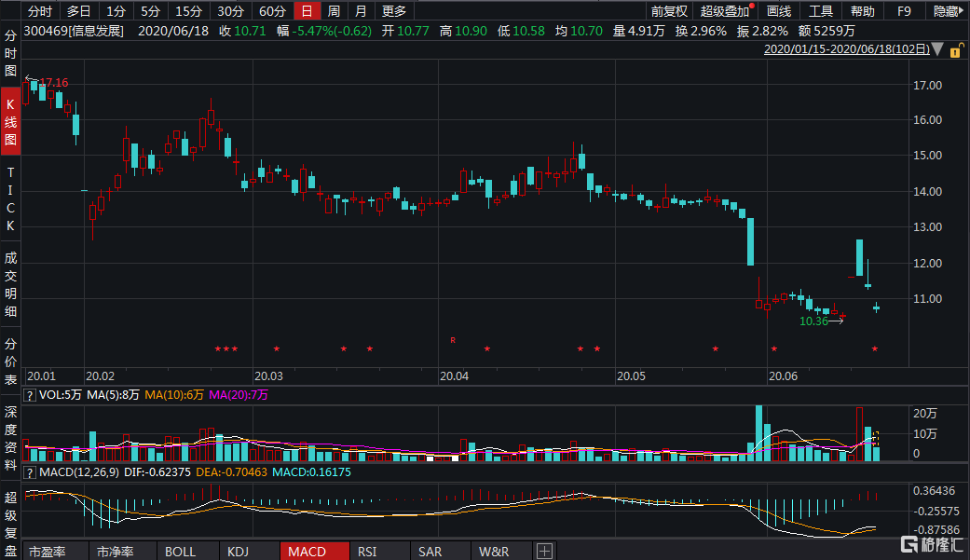Switch indicator to 市净率
This screenshot has height=560, width=970.
point(115,552)
